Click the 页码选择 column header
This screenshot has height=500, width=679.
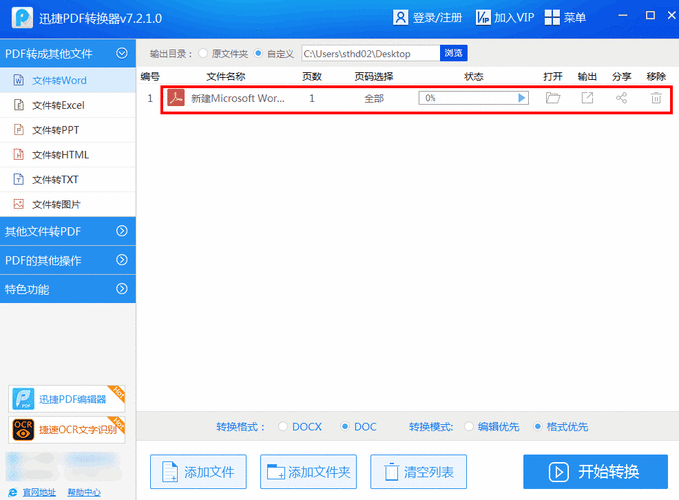click(374, 77)
